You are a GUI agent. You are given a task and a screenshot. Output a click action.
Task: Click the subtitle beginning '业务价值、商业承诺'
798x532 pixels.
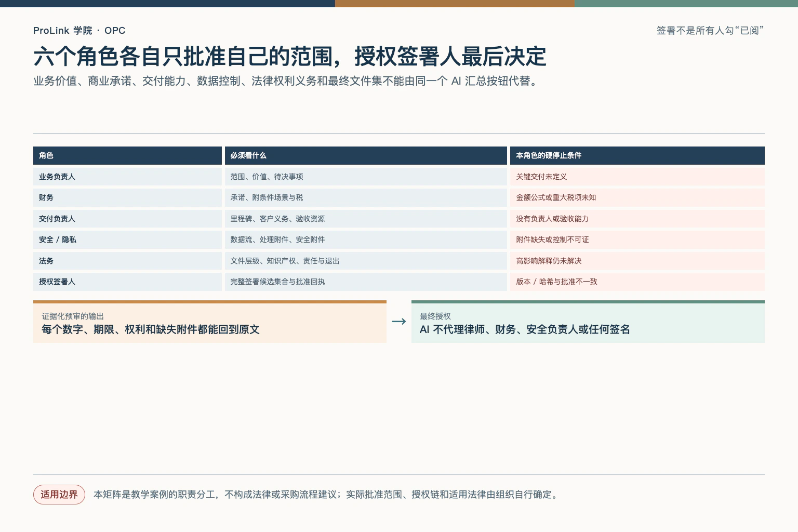tap(286, 81)
